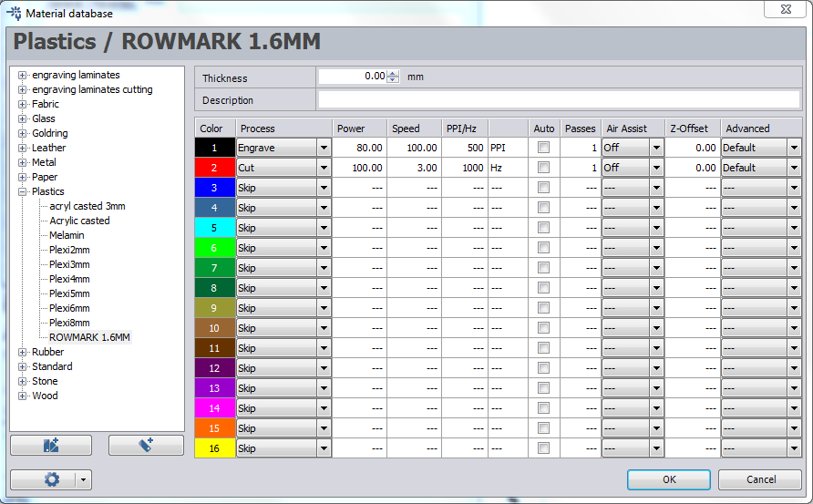Click the Material database title icon
The width and height of the screenshot is (813, 504).
(14, 13)
